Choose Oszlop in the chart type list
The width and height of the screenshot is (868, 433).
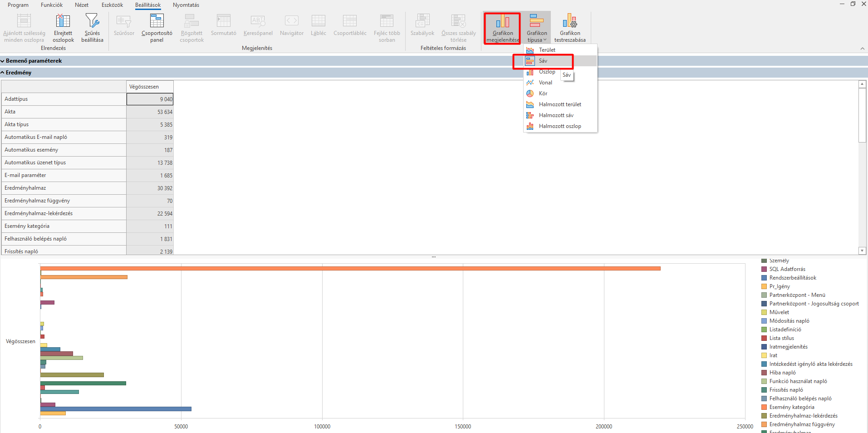click(x=546, y=72)
